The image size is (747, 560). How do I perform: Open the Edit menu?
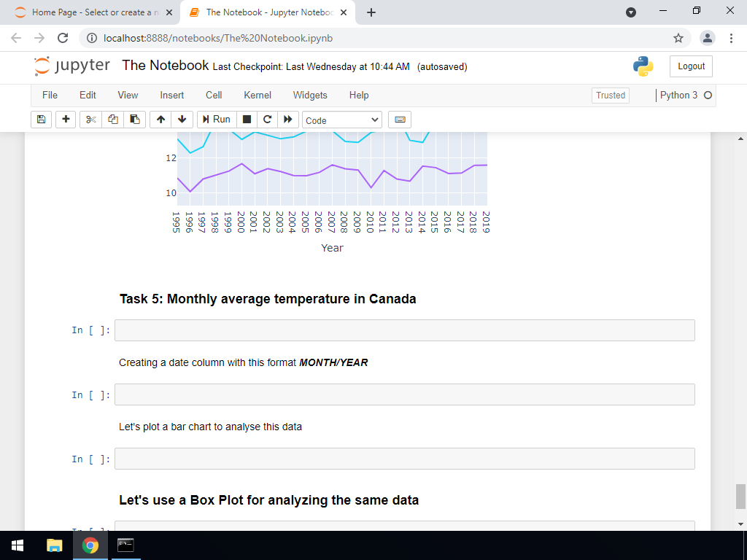(x=88, y=96)
